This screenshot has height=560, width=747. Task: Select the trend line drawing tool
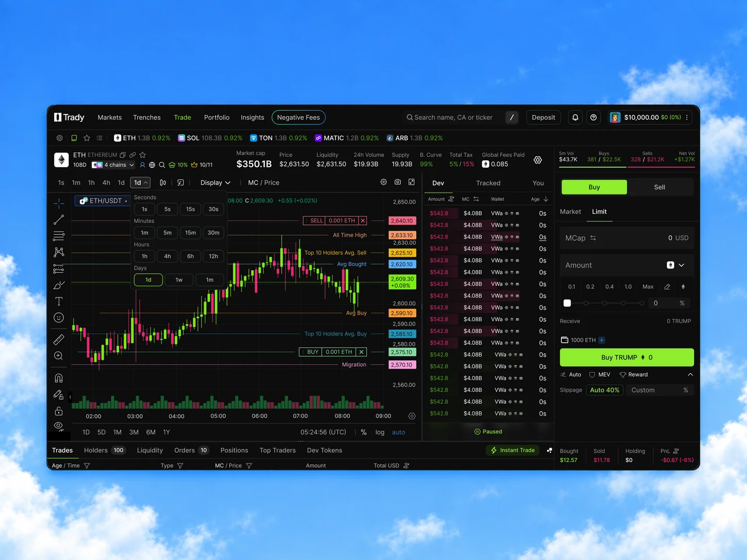(59, 220)
